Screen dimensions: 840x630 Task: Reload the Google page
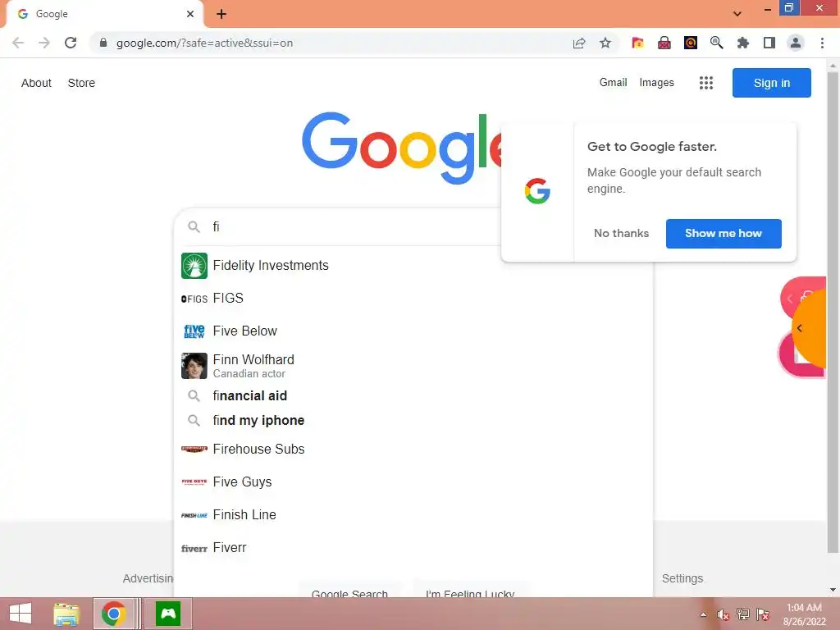(x=71, y=43)
